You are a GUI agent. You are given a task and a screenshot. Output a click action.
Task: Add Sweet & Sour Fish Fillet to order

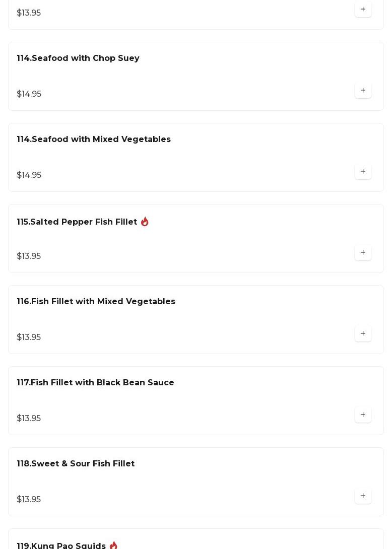[x=363, y=496]
